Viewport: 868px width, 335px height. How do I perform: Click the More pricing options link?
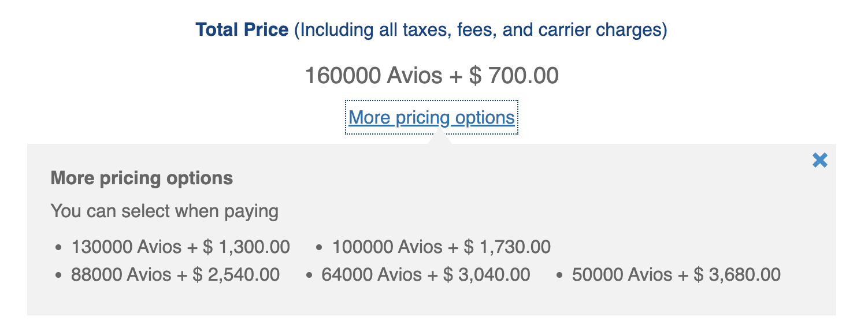coord(431,118)
